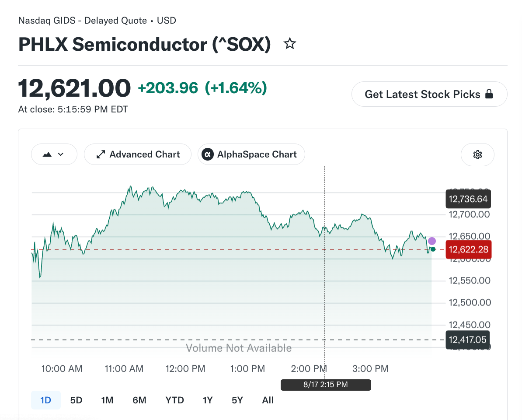Click the expand arrows icon on Advanced Chart

(101, 154)
